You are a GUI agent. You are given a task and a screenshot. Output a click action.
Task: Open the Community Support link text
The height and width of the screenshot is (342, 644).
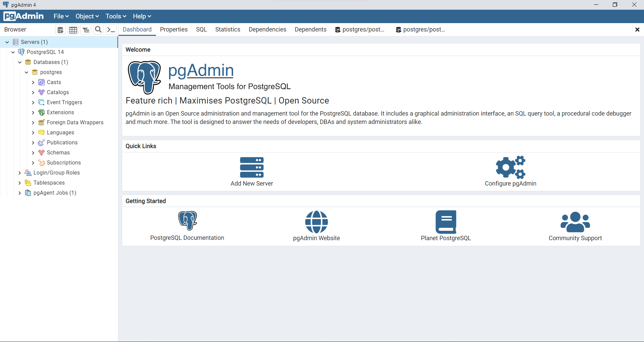575,238
